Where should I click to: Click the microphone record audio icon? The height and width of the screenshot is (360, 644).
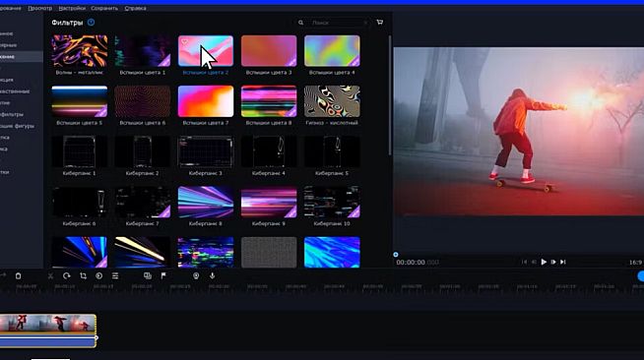(212, 276)
